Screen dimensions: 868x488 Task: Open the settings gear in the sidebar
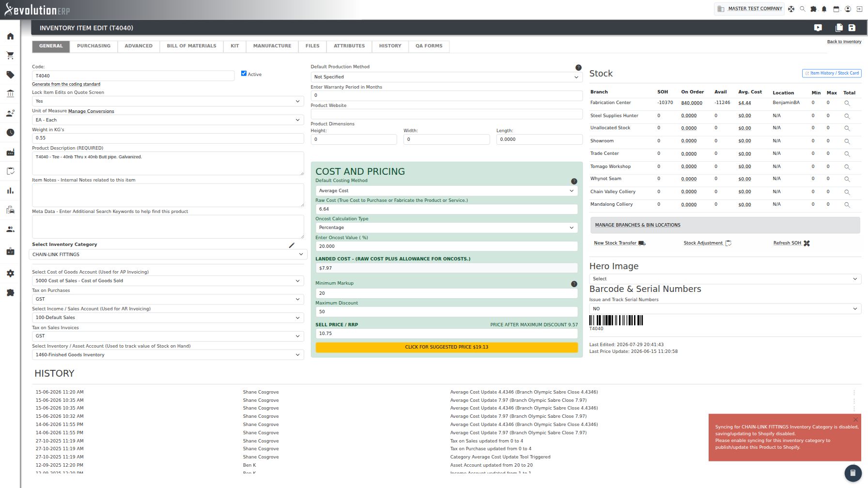point(10,274)
